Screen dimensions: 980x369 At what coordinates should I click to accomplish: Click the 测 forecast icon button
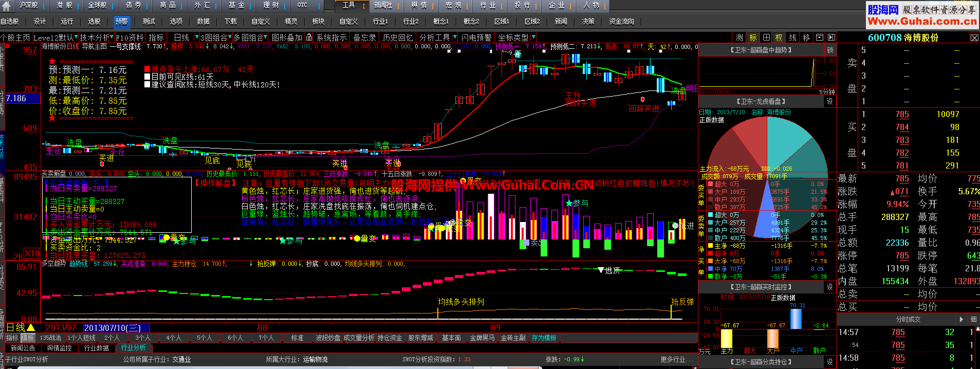coord(739,38)
